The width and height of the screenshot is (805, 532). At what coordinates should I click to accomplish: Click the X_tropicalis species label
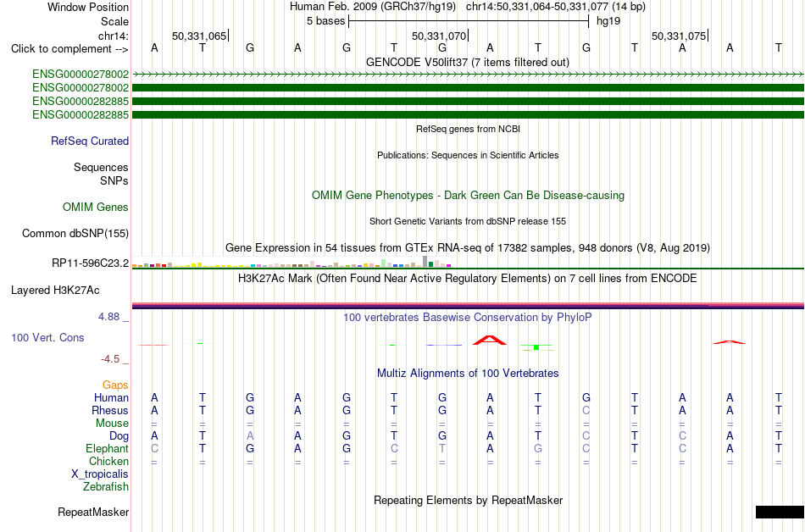point(100,474)
